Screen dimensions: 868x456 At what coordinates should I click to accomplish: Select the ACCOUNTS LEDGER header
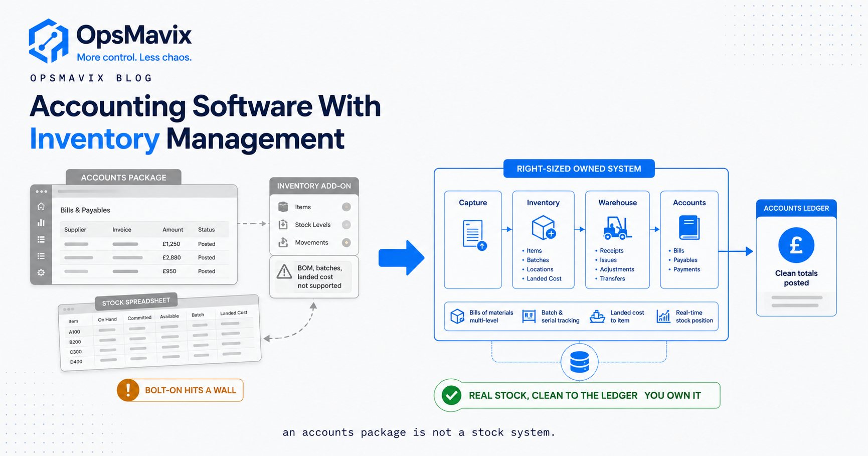point(796,208)
